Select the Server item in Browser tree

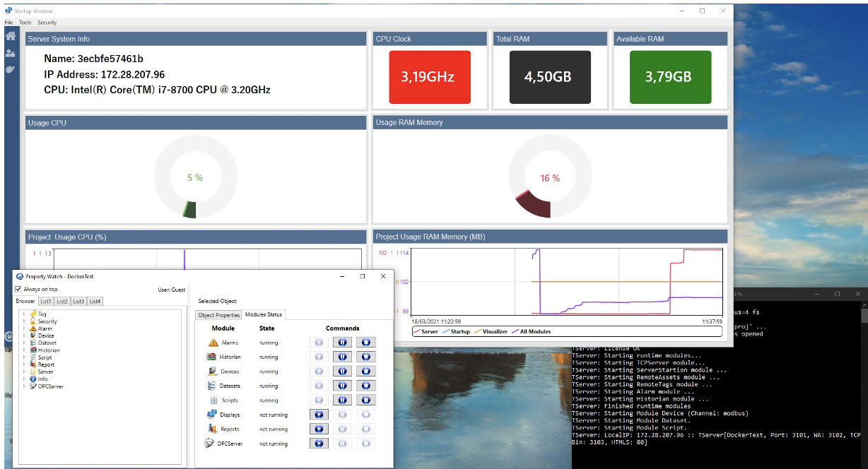pyautogui.click(x=45, y=372)
